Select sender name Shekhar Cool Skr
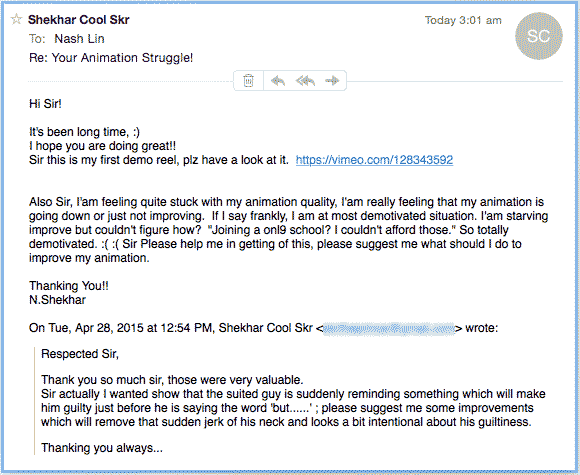Viewport: 580px width, 475px height. pyautogui.click(x=78, y=20)
